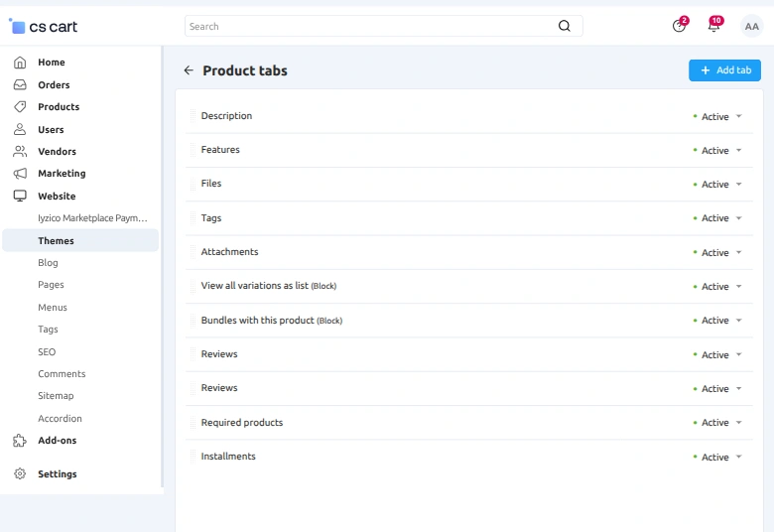Viewport: 774px width, 532px height.
Task: Open the Settings menu item
Action: (58, 473)
